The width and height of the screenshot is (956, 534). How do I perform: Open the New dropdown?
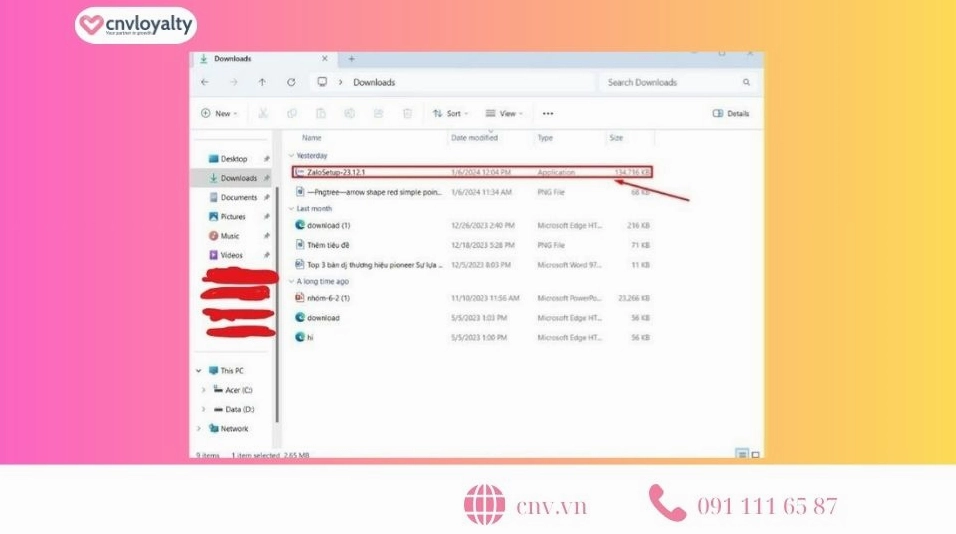coord(219,113)
